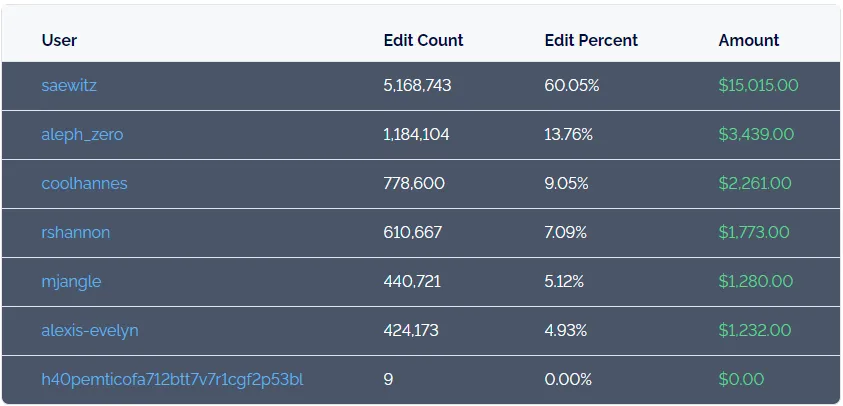Select the 13.76% edit percent cell

[x=569, y=134]
